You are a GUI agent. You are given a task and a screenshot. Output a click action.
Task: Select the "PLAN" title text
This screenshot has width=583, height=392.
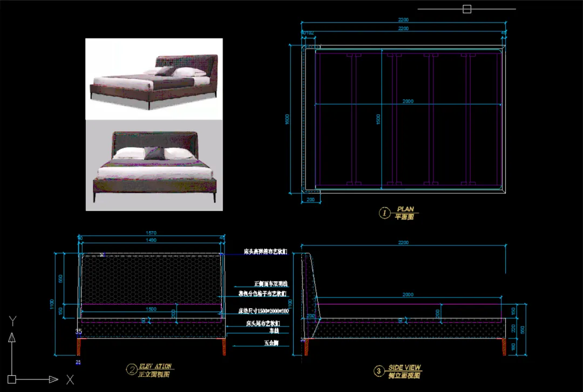pos(405,209)
